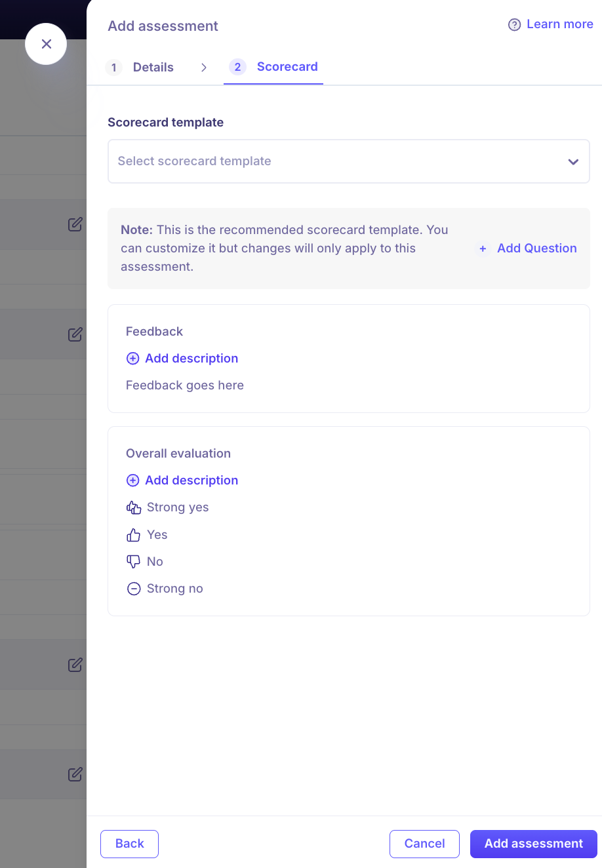Click the plus circle icon under Feedback
Image resolution: width=602 pixels, height=868 pixels.
click(132, 359)
